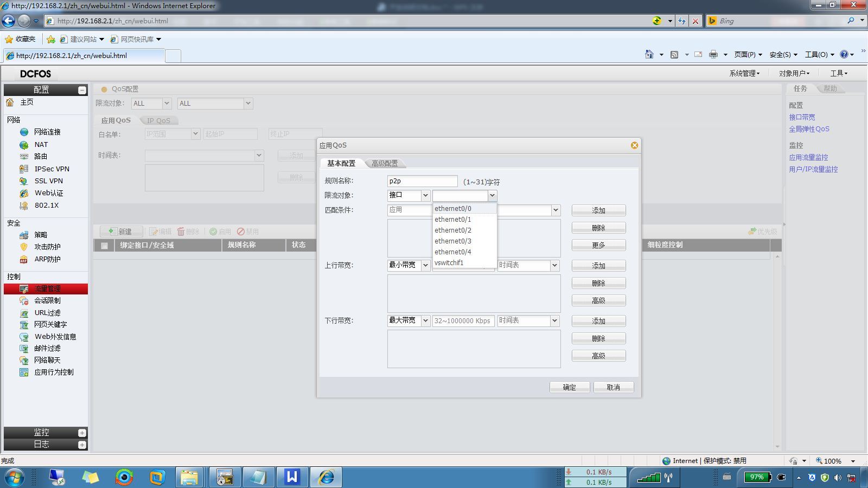This screenshot has height=488, width=868.
Task: Click the IPSec VPN icon
Action: 24,169
